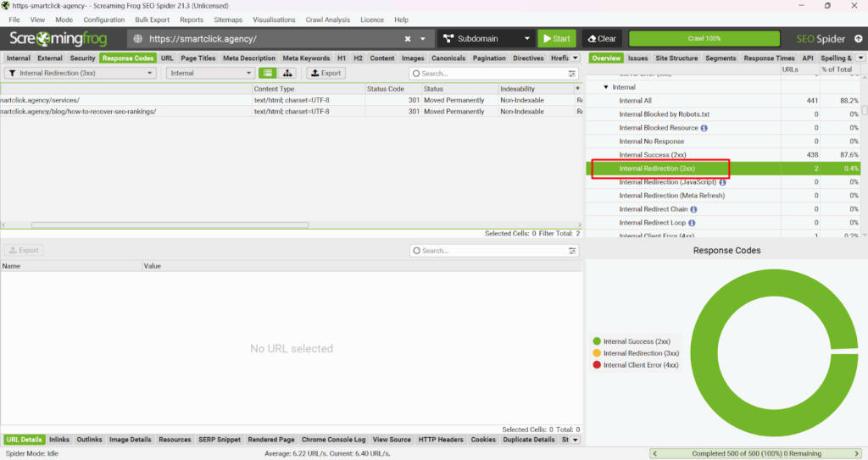Switch to the Inlinks bottom tab
This screenshot has height=460, width=868.
(59, 440)
